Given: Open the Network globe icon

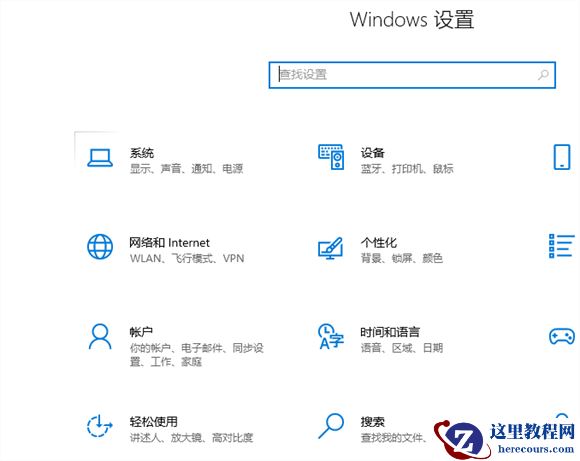Looking at the screenshot, I should [100, 246].
